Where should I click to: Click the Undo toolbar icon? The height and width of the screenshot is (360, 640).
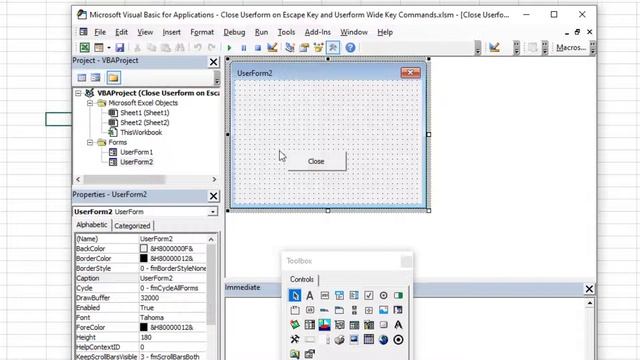(x=198, y=48)
